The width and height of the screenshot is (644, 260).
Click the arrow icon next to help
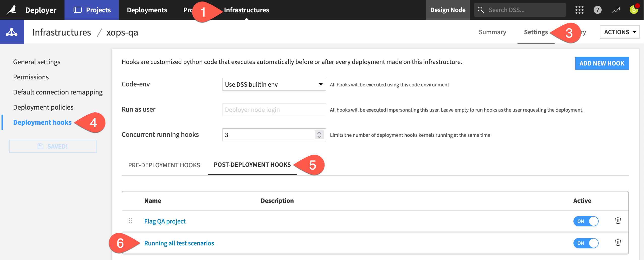coord(616,10)
